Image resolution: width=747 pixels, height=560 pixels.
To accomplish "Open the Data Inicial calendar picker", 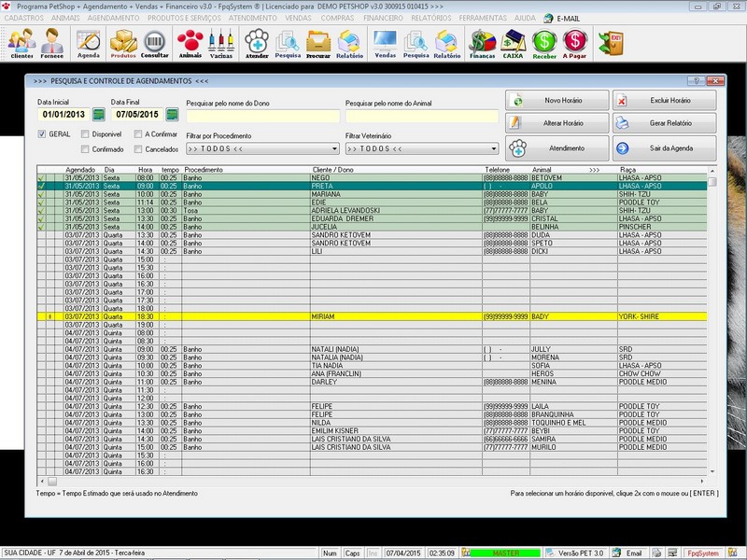I will click(99, 115).
